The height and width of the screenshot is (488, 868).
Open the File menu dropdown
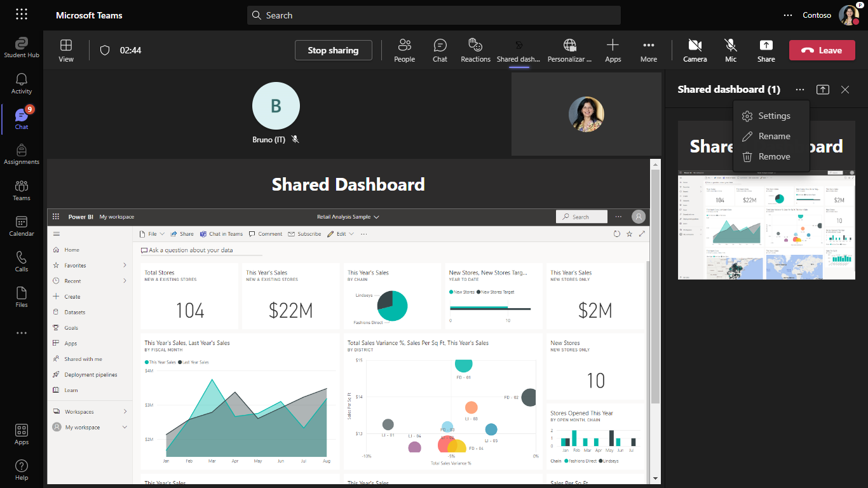tap(152, 234)
